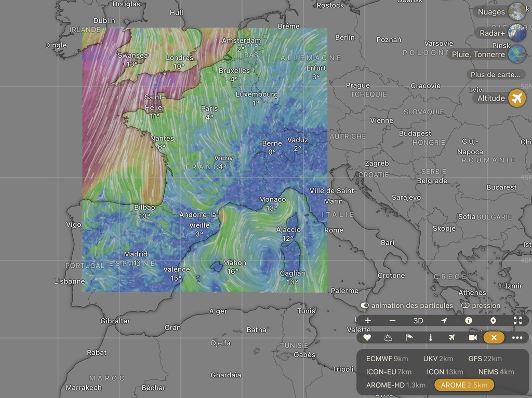532x398 pixels.
Task: Open favorites with the heart icon
Action: 367,337
